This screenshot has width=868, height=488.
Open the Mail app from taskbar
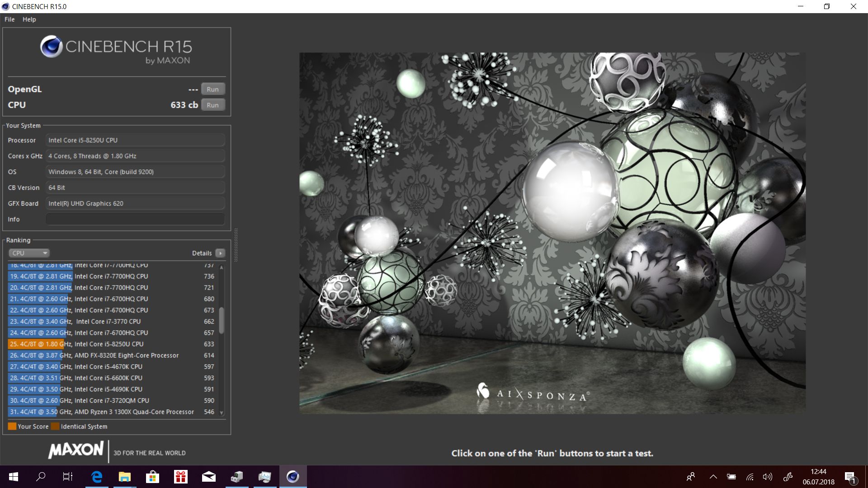click(x=208, y=477)
